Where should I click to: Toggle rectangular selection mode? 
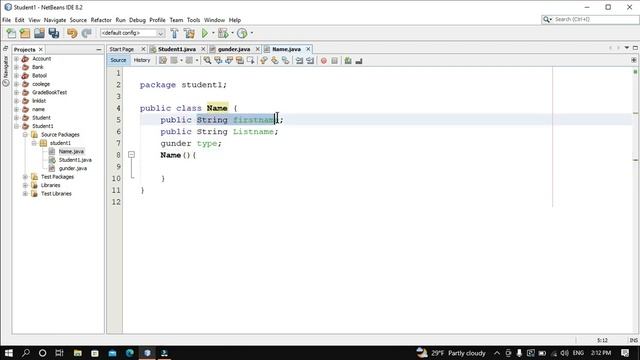coord(251,60)
